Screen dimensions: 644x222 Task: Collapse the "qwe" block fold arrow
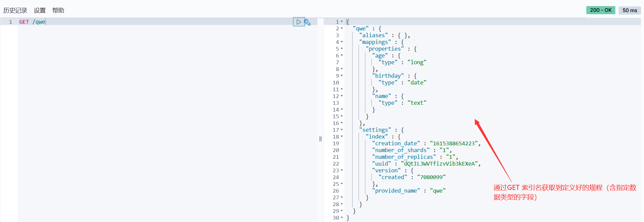point(342,28)
